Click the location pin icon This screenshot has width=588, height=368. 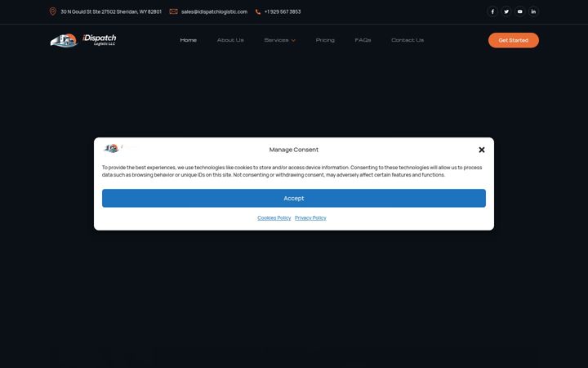point(53,11)
